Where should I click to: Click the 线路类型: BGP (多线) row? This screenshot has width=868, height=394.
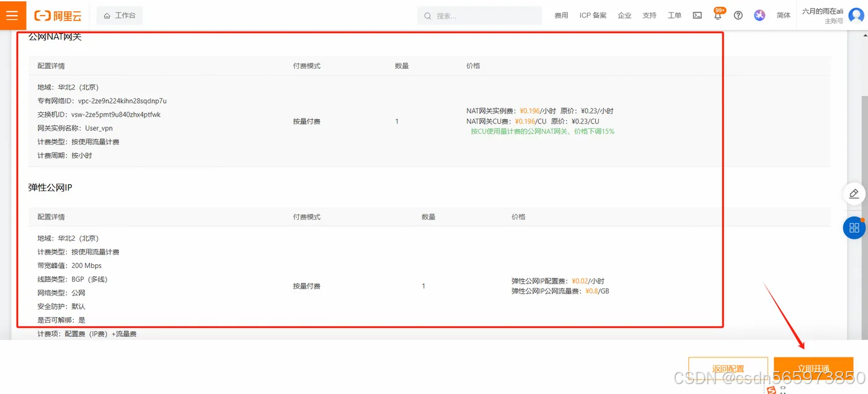tap(72, 279)
